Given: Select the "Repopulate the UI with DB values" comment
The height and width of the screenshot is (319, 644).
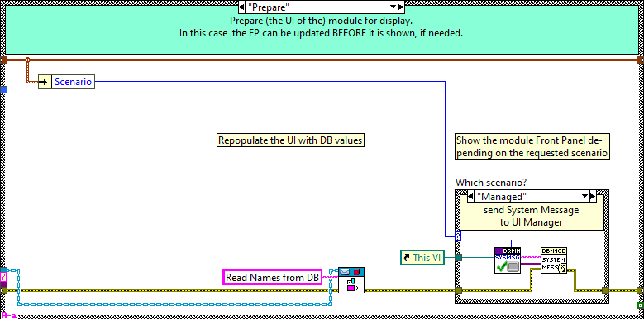Looking at the screenshot, I should (290, 140).
